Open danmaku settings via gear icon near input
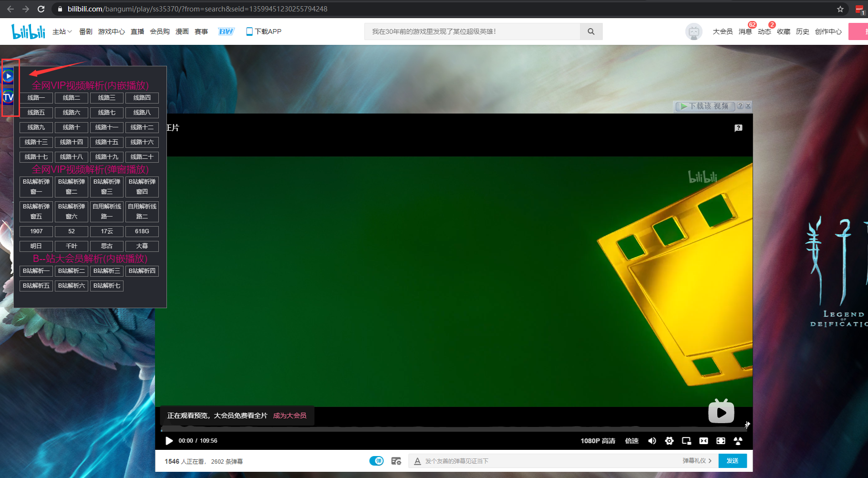 click(x=396, y=461)
